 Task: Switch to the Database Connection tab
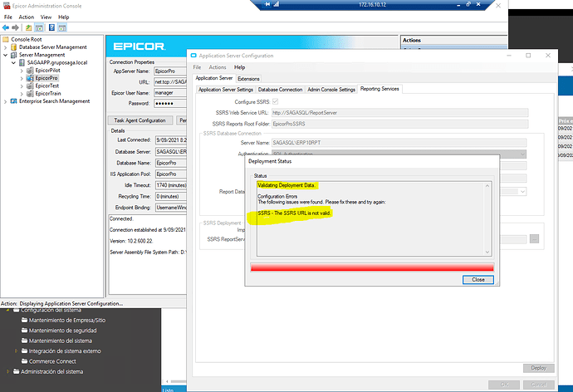281,90
